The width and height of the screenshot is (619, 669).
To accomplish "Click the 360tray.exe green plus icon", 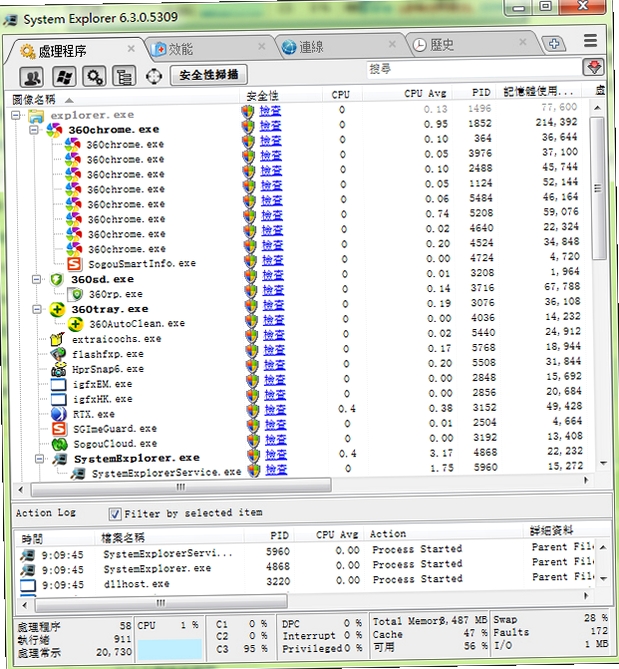I will tap(57, 309).
